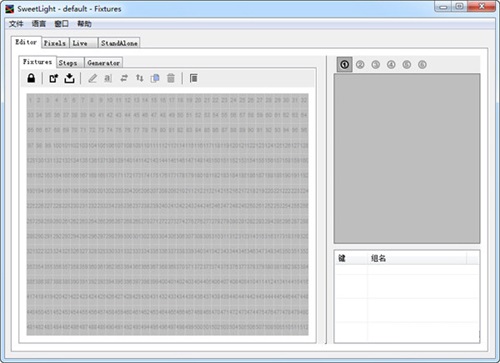This screenshot has height=363, width=500.
Task: Select group page 4 circle button
Action: 391,64
